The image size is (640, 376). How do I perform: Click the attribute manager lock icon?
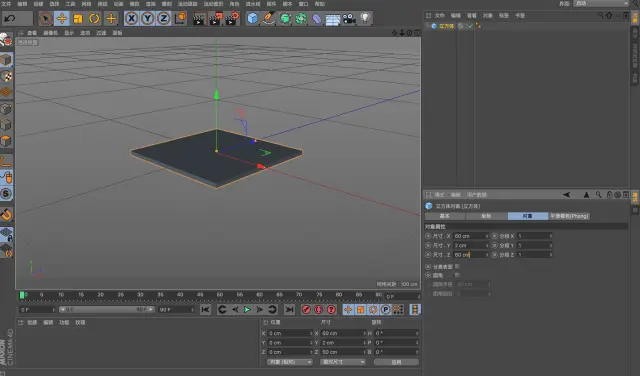(609, 195)
